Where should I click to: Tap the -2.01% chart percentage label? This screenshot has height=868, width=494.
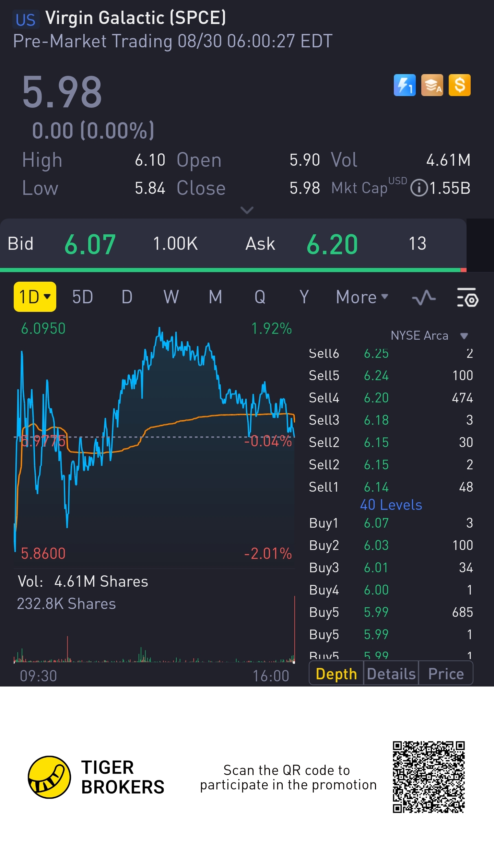pos(268,553)
